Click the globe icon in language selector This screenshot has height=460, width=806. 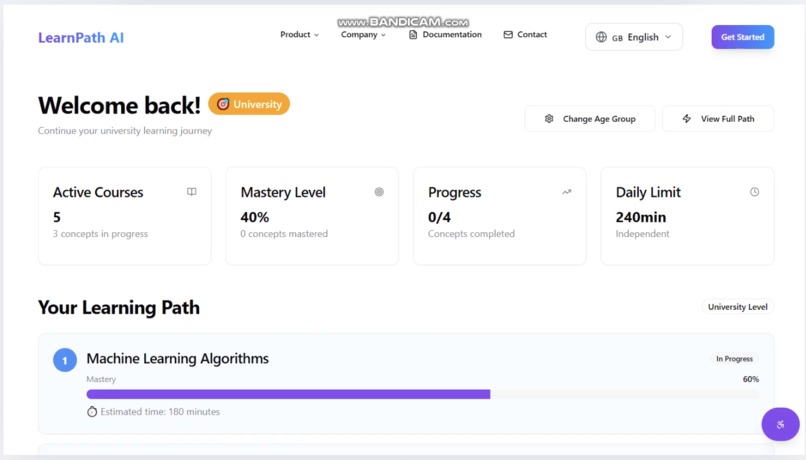601,37
